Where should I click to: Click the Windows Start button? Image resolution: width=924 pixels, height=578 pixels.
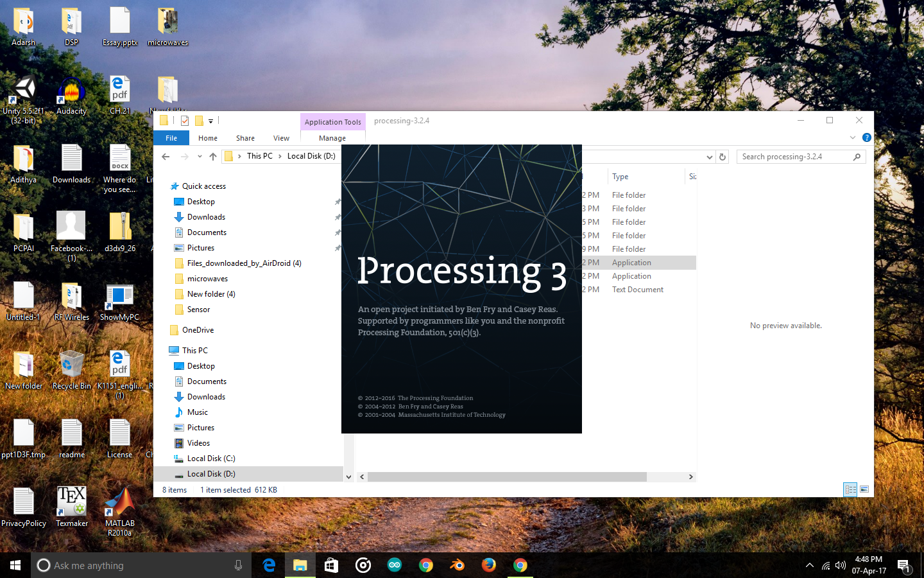(x=15, y=565)
